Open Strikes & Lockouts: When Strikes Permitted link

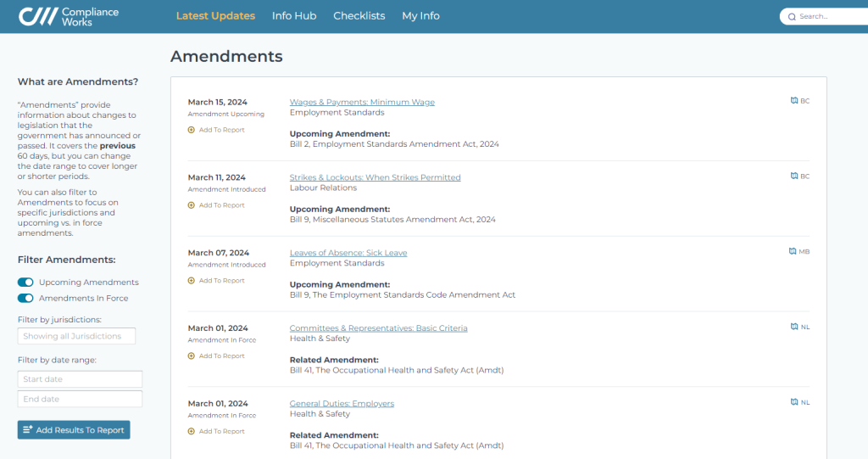point(375,177)
